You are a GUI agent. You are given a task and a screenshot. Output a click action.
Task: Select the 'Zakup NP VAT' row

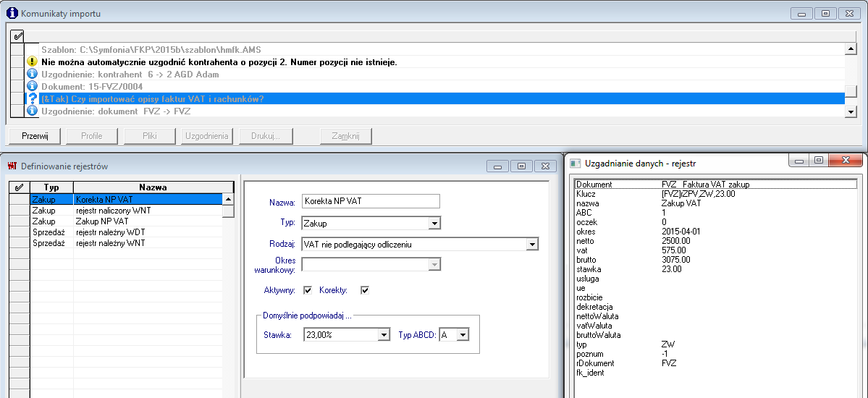coord(126,221)
